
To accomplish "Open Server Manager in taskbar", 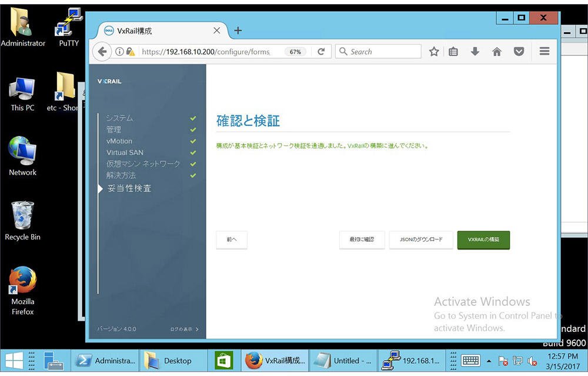I will [53, 361].
